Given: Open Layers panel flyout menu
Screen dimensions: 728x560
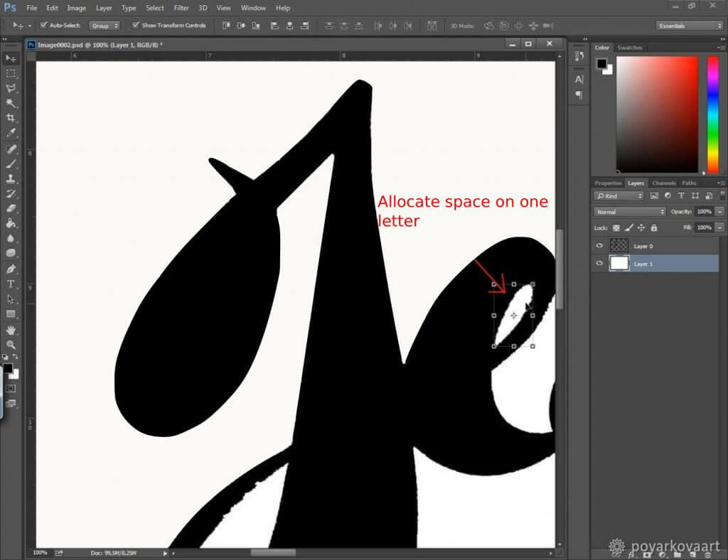Looking at the screenshot, I should [x=721, y=183].
